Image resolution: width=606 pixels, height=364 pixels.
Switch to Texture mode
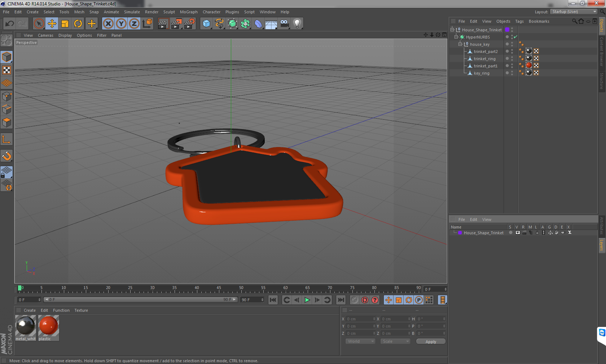[x=6, y=70]
